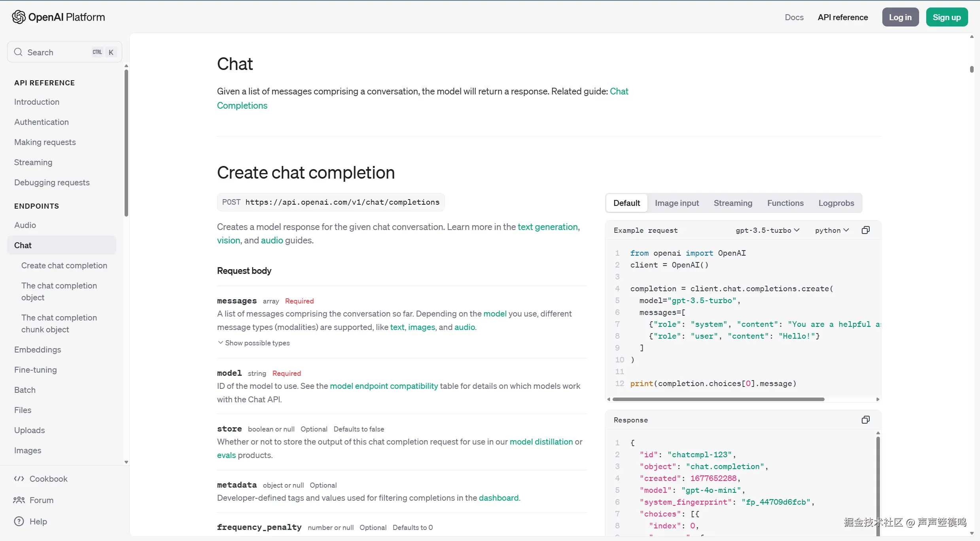This screenshot has height=541, width=980.
Task: Click the 'store' parameter name
Action: coord(229,429)
